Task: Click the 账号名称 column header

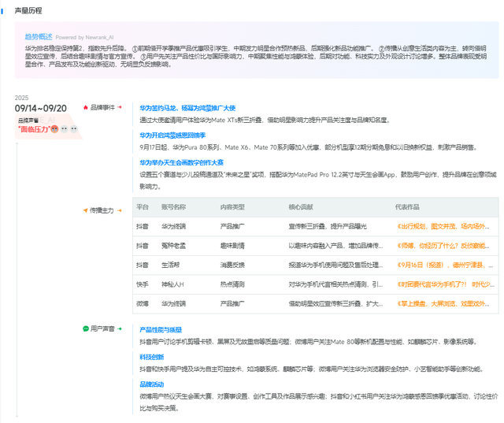Action: point(173,207)
